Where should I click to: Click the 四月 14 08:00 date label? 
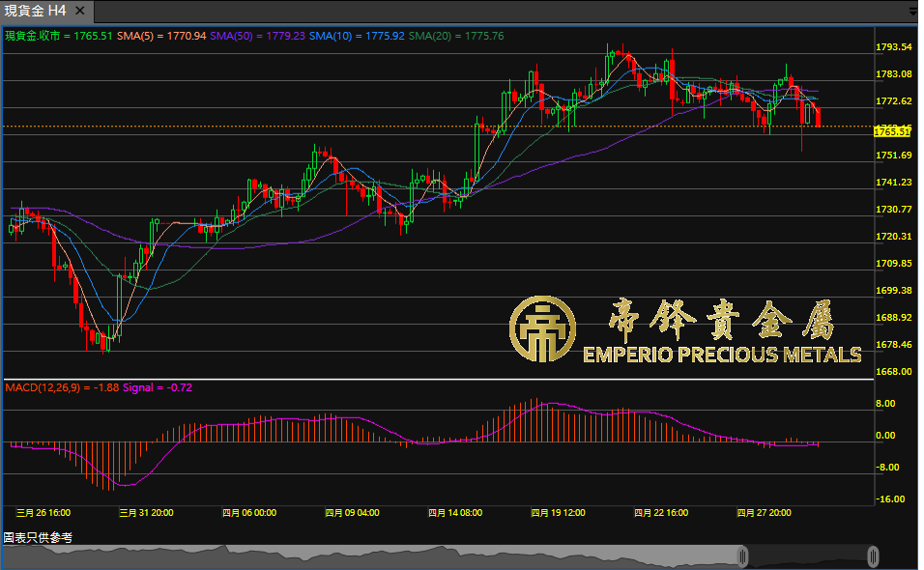(455, 513)
